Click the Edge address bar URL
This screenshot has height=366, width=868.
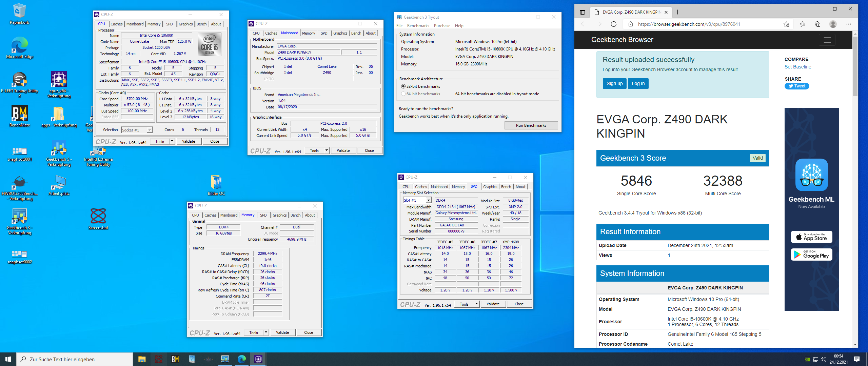[689, 24]
